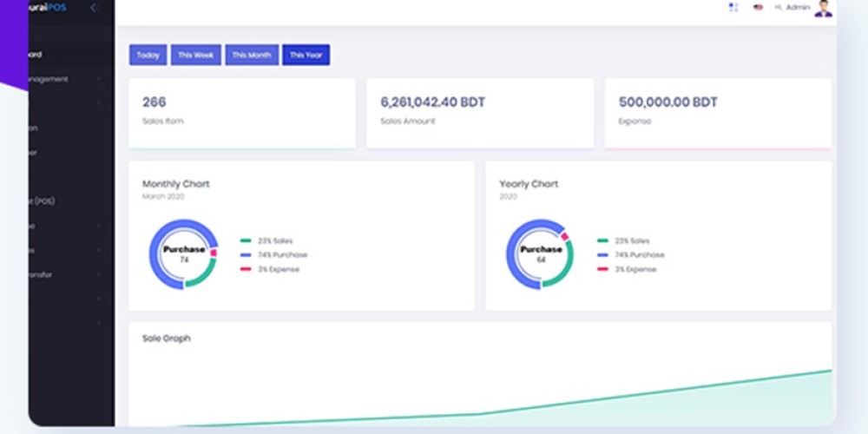
Task: Expand the Management sidebar menu chevron
Action: 99,79
